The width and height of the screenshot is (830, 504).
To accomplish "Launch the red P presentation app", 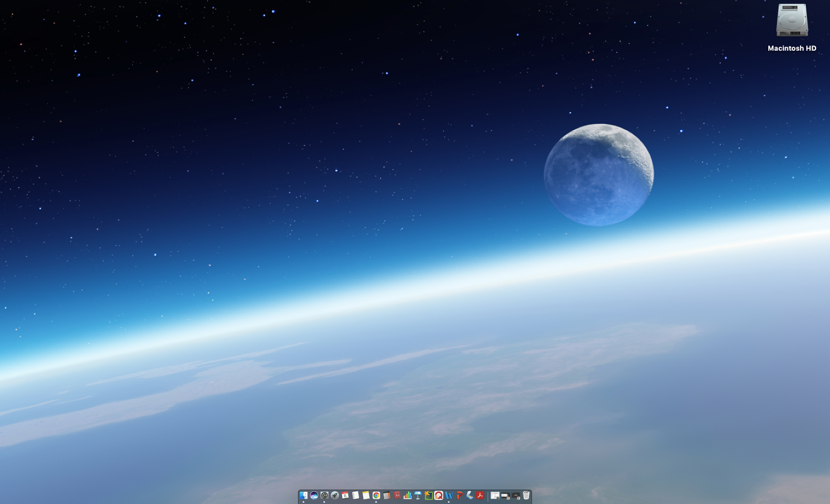I will 459,495.
